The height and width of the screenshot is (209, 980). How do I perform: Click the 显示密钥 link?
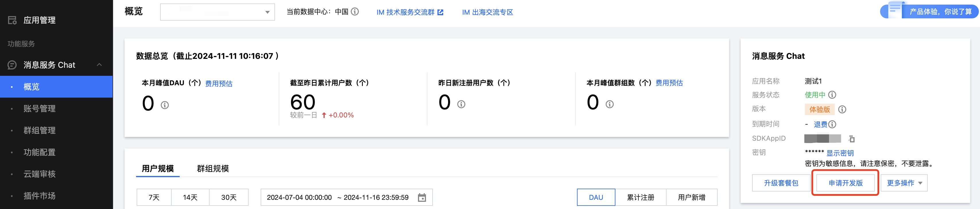click(x=840, y=153)
